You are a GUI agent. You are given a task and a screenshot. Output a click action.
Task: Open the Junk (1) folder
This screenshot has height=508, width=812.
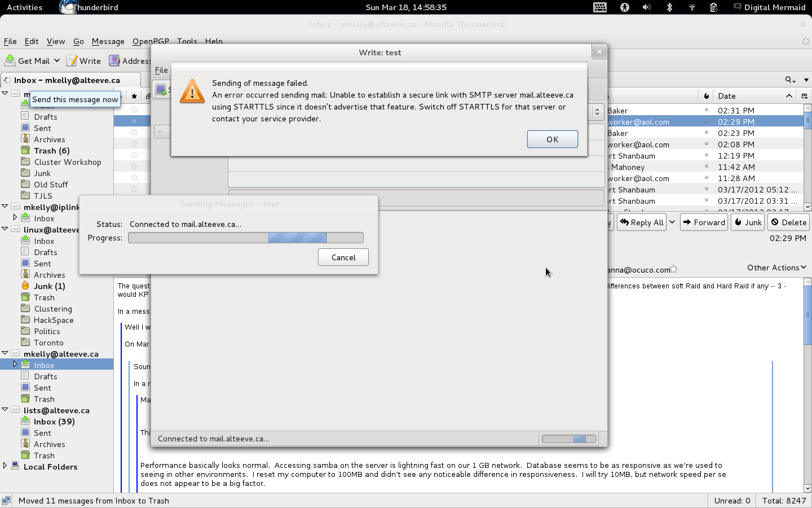coord(49,286)
